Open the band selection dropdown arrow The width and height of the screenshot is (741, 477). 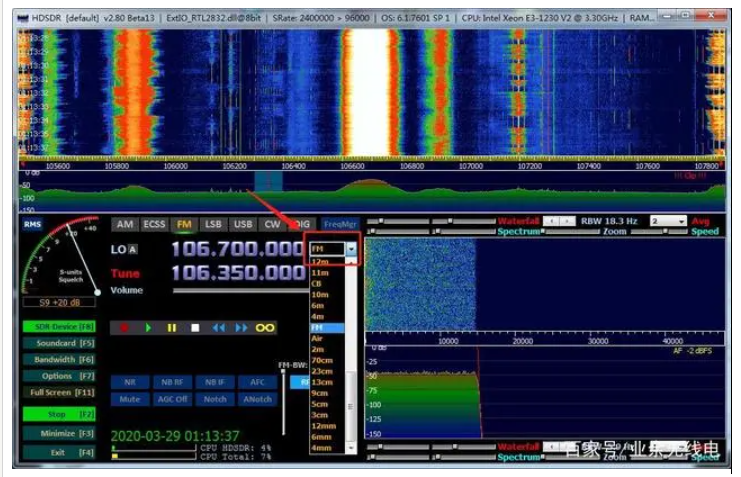351,248
